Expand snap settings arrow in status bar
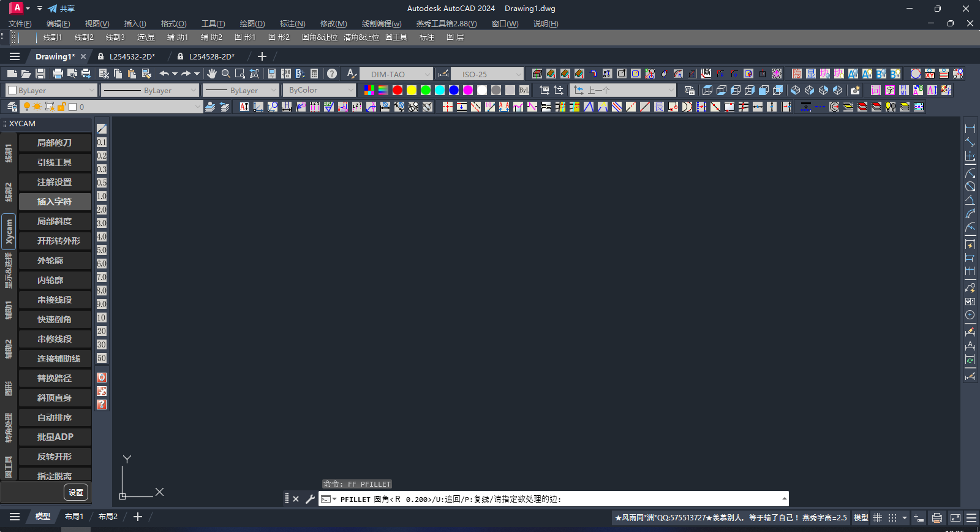The width and height of the screenshot is (980, 532). point(905,518)
